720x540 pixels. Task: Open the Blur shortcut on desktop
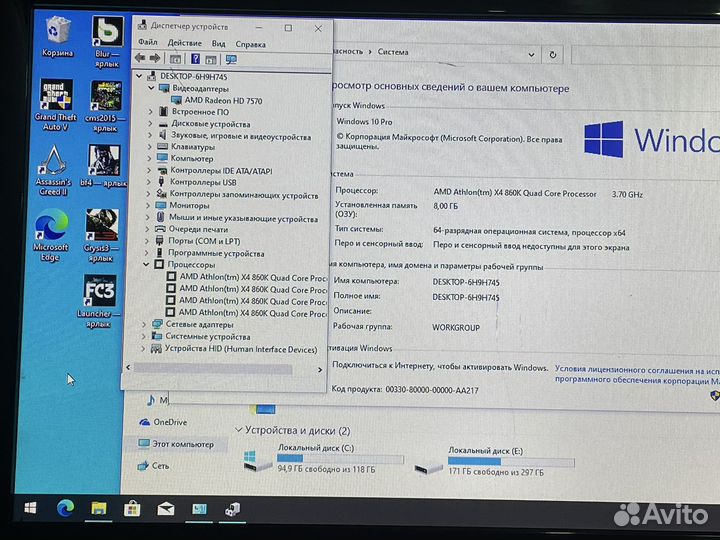pos(107,42)
